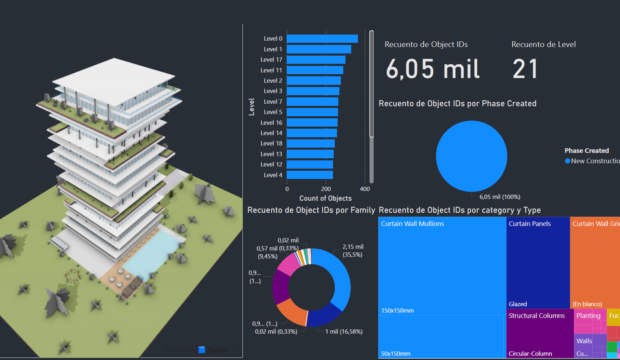
Task: Click the '2,15 mil (35,5%)' donut label
Action: coord(353,251)
